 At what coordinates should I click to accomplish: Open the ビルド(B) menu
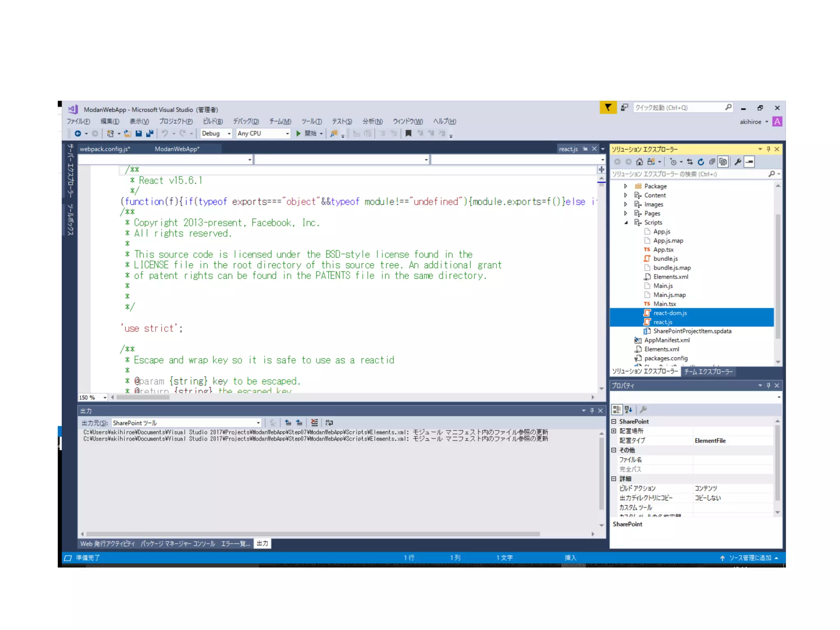(x=212, y=121)
